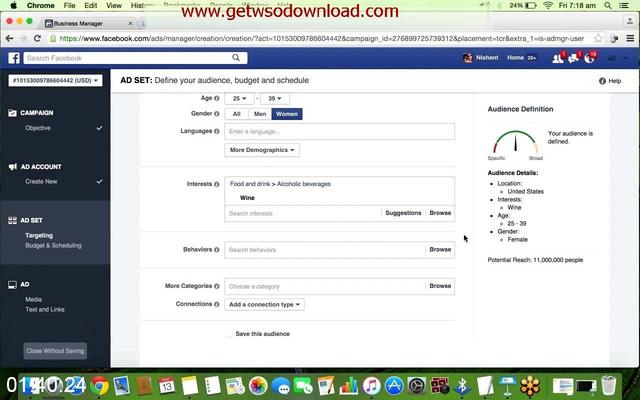The width and height of the screenshot is (640, 400).
Task: Open friend requests icon
Action: pos(558,58)
